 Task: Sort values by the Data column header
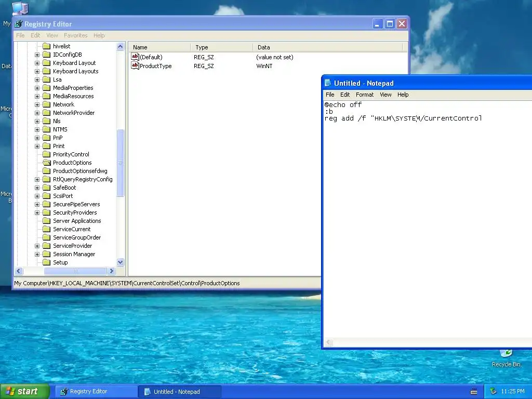pos(327,47)
